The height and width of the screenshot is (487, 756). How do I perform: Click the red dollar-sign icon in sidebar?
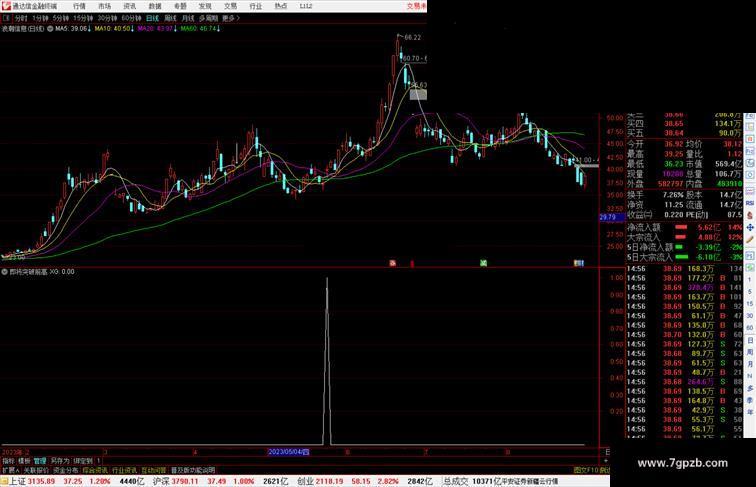click(750, 215)
